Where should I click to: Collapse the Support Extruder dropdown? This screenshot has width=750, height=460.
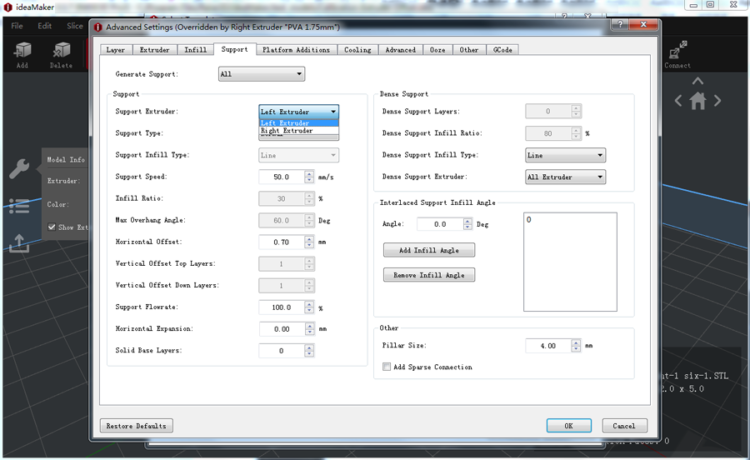[298, 111]
